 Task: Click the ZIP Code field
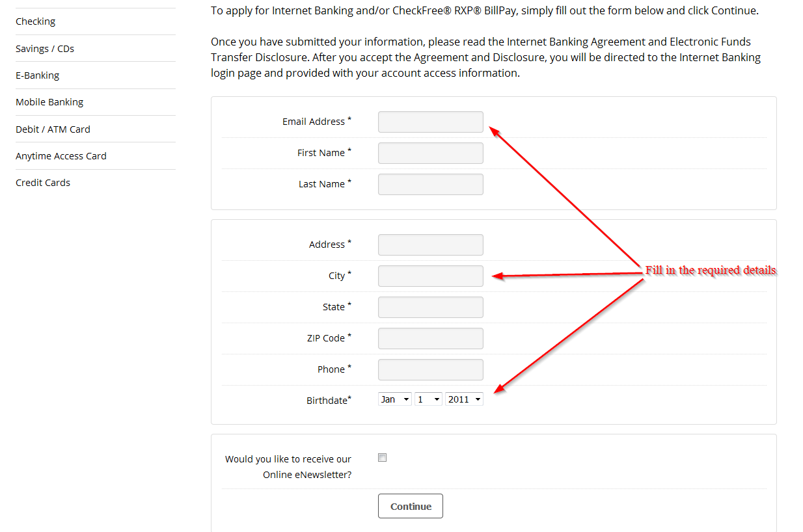pos(431,338)
